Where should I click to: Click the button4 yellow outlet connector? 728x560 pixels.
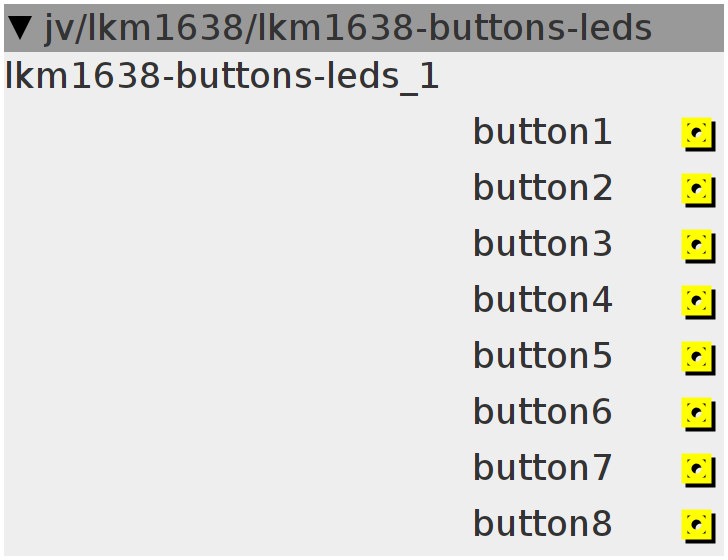point(698,302)
